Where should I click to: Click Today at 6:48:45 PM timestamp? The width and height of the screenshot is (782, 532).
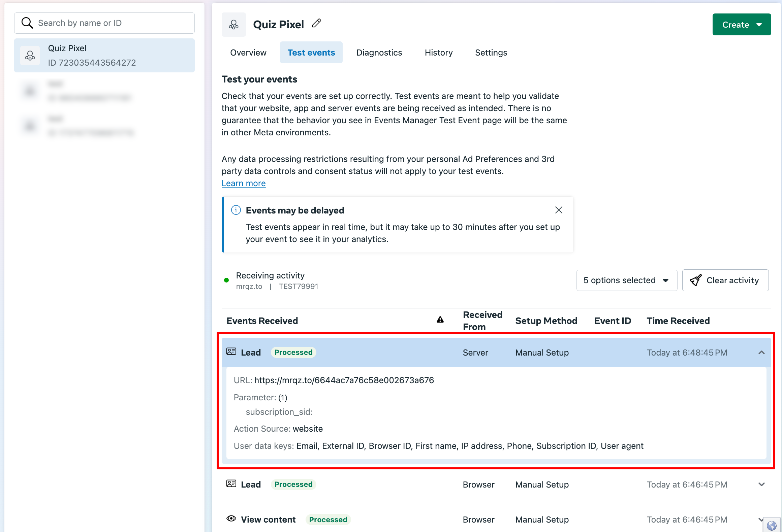(x=687, y=353)
